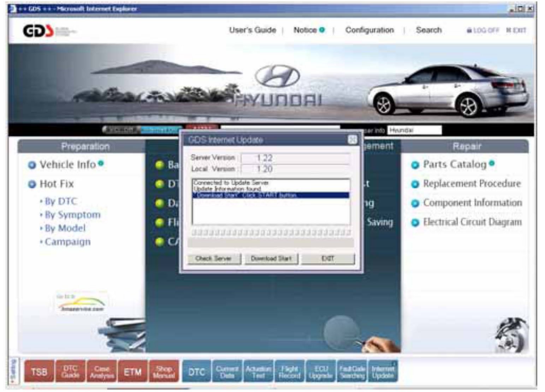Open the Configuration menu item

pos(369,30)
